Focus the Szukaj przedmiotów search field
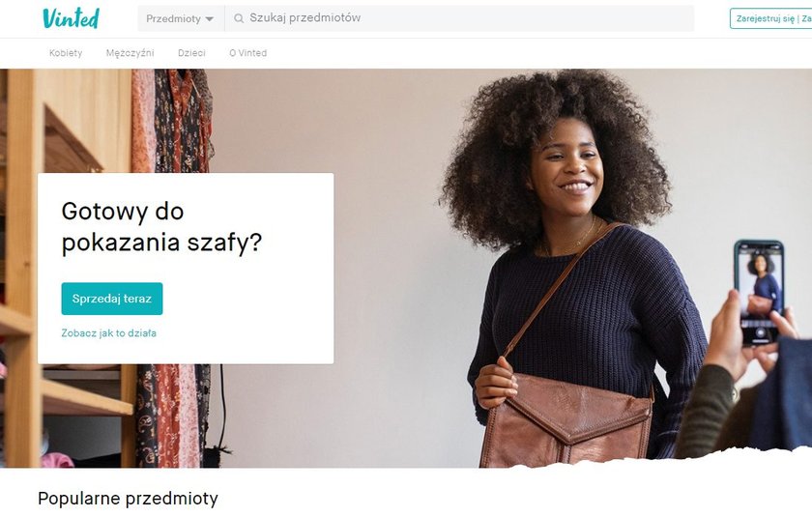812x517 pixels. (x=459, y=18)
